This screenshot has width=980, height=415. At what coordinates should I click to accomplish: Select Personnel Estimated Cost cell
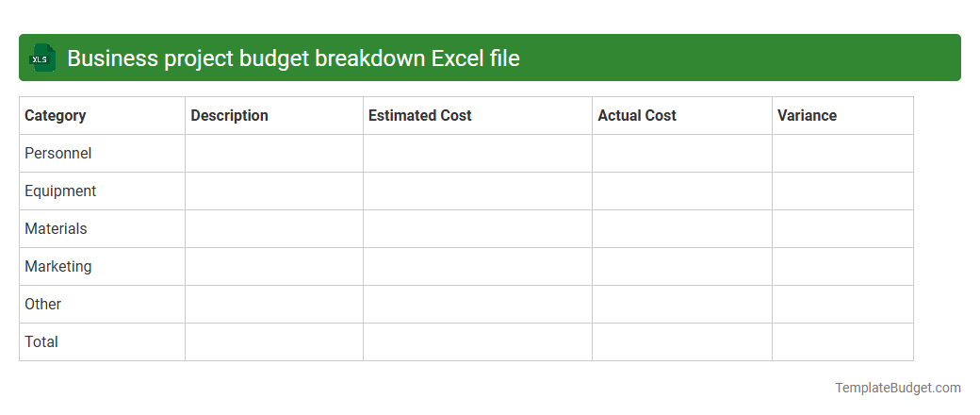click(x=478, y=154)
